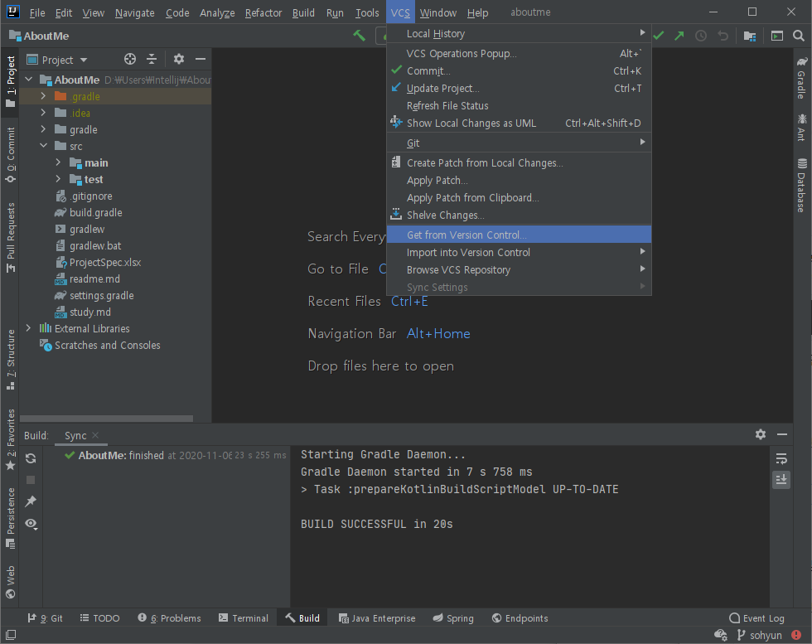812x644 pixels.
Task: Select Update Project menu entry
Action: tap(519, 88)
